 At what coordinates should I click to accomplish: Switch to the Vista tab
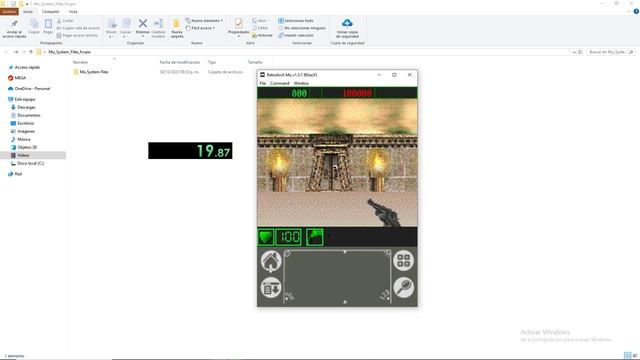[73, 12]
